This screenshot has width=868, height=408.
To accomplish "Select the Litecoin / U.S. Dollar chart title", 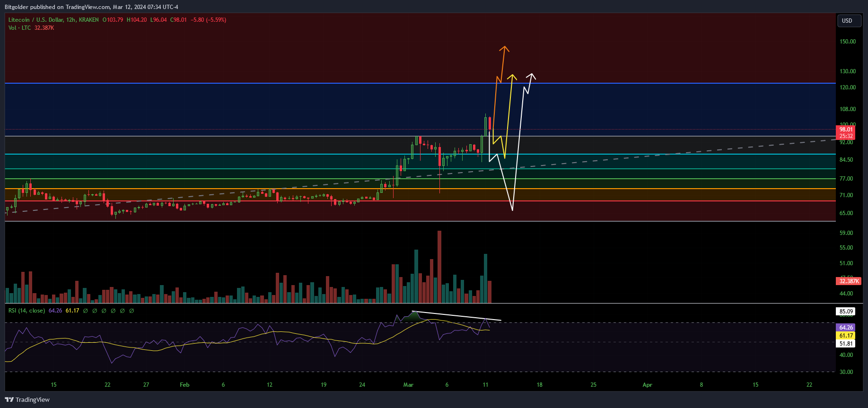I will click(53, 20).
